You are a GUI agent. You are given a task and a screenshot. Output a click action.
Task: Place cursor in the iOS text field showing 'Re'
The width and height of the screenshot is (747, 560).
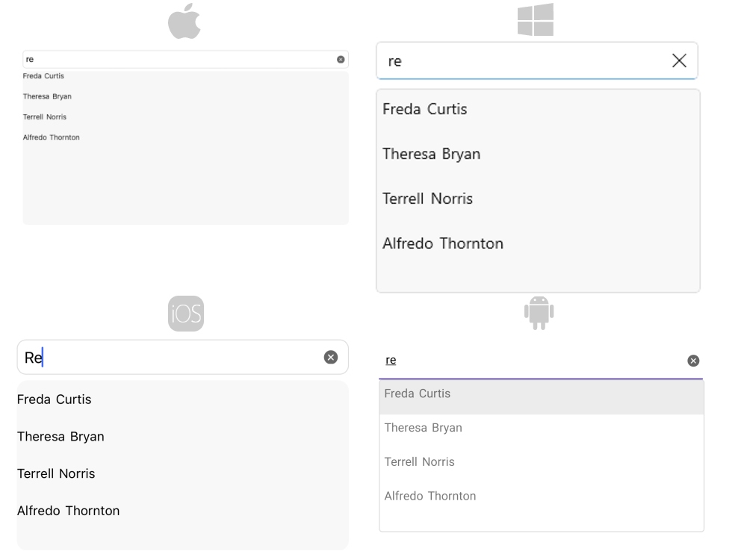[x=149, y=357]
